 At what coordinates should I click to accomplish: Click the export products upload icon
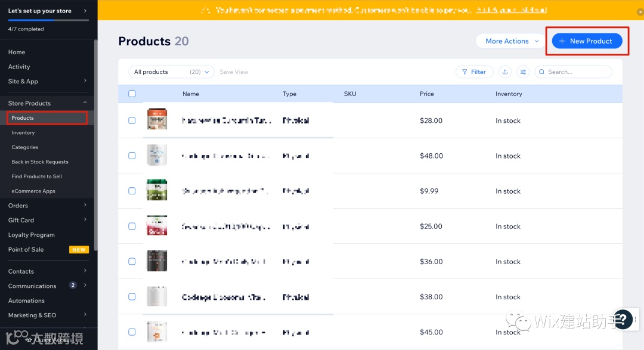505,72
